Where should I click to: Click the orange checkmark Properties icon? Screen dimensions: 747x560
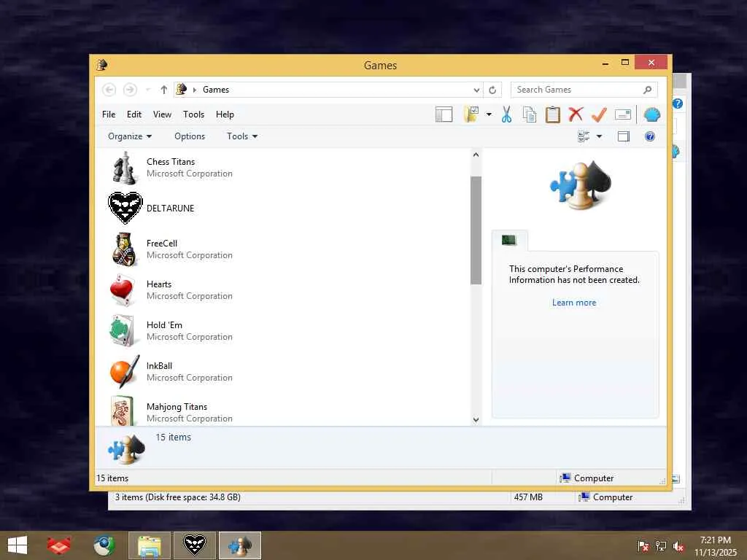(599, 114)
